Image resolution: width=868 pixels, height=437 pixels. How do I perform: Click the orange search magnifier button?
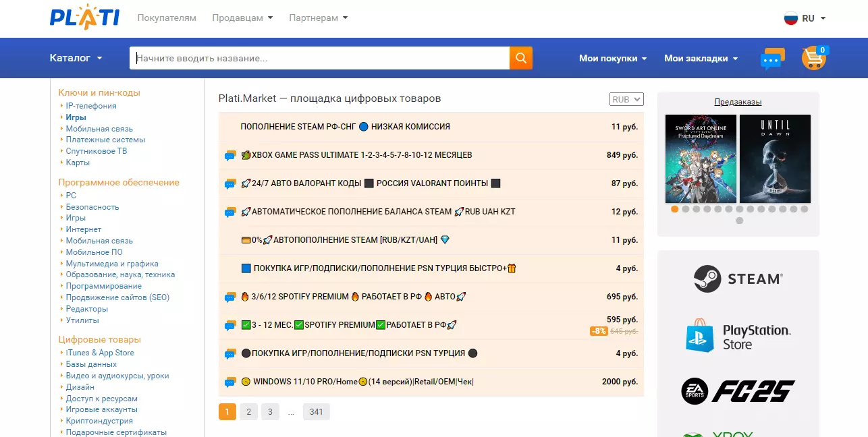tap(521, 58)
